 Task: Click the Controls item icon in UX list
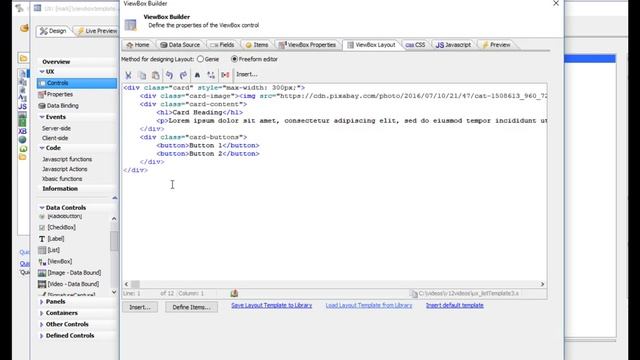(42, 83)
